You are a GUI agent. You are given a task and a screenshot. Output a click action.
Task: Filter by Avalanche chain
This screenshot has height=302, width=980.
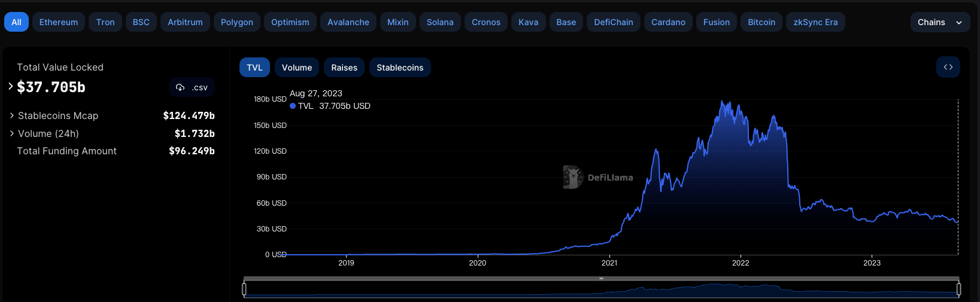pyautogui.click(x=348, y=22)
